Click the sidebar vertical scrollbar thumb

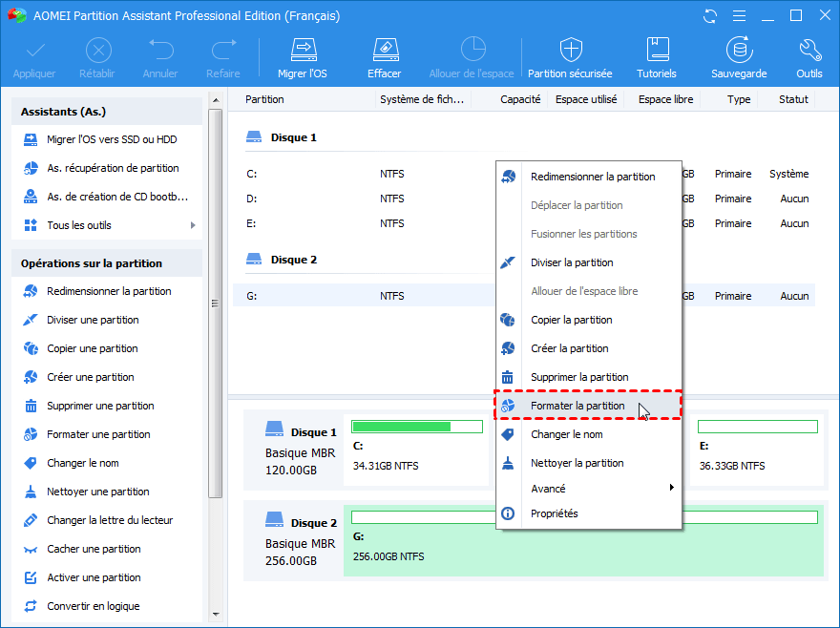[216, 304]
